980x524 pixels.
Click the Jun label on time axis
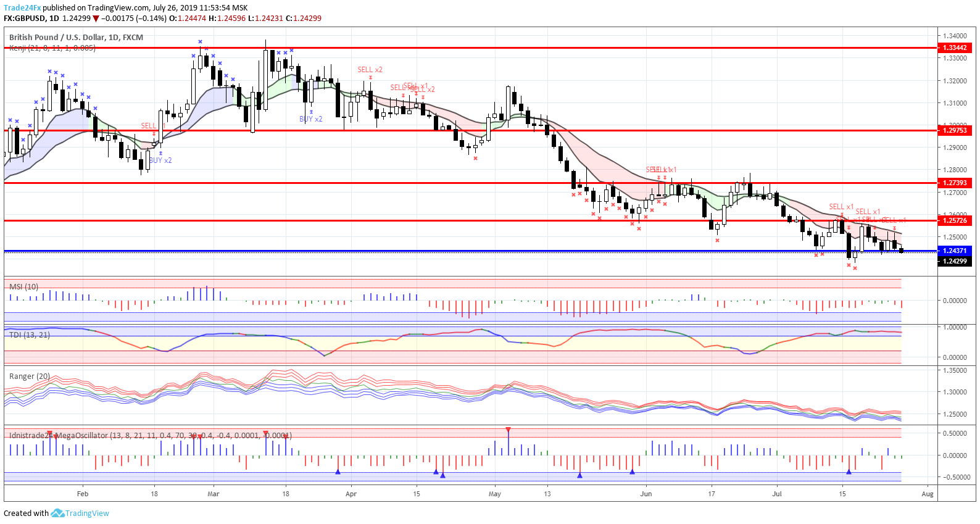pyautogui.click(x=646, y=494)
